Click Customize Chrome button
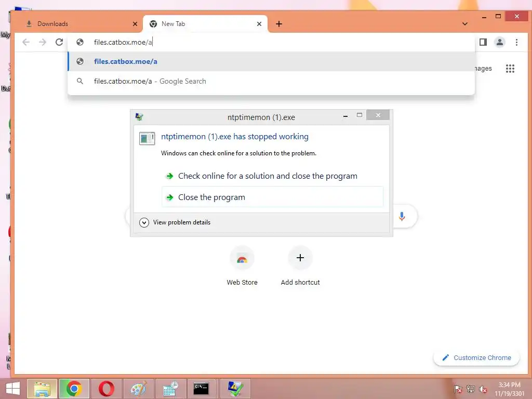This screenshot has width=532, height=399. coord(476,357)
